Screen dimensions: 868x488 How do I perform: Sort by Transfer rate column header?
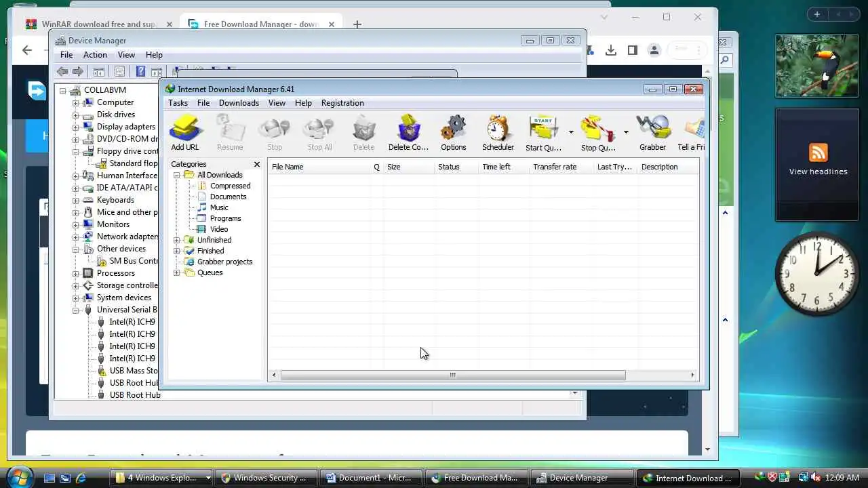tap(561, 167)
